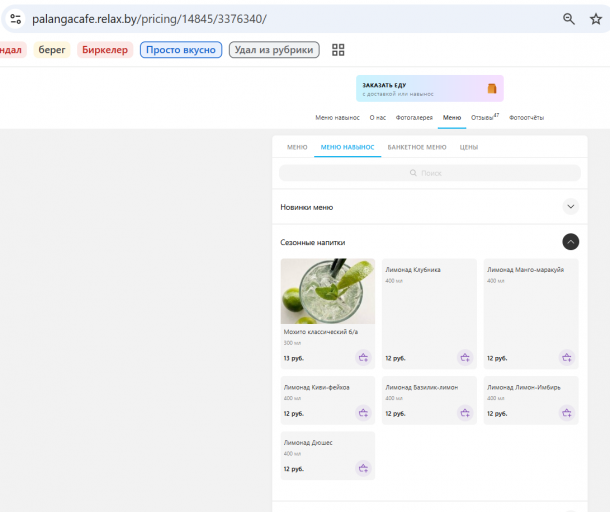Open the БАНКЕТНОЕ МЕНЮ tab
Viewport: 610px width, 512px height.
(417, 147)
